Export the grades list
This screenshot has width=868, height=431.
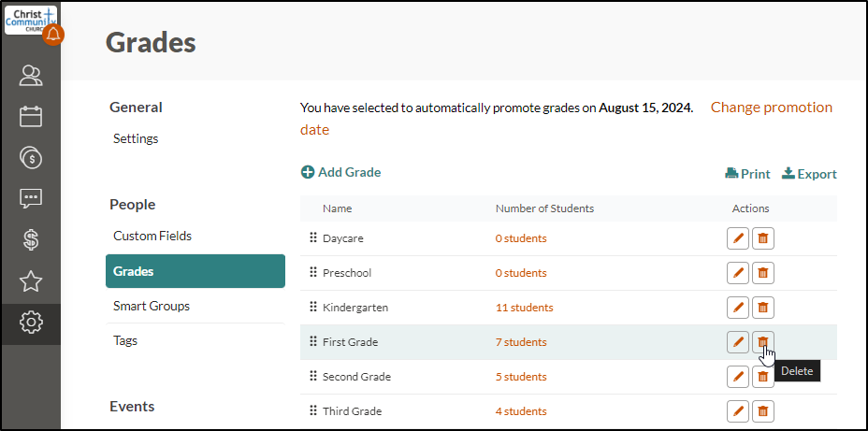coord(809,174)
